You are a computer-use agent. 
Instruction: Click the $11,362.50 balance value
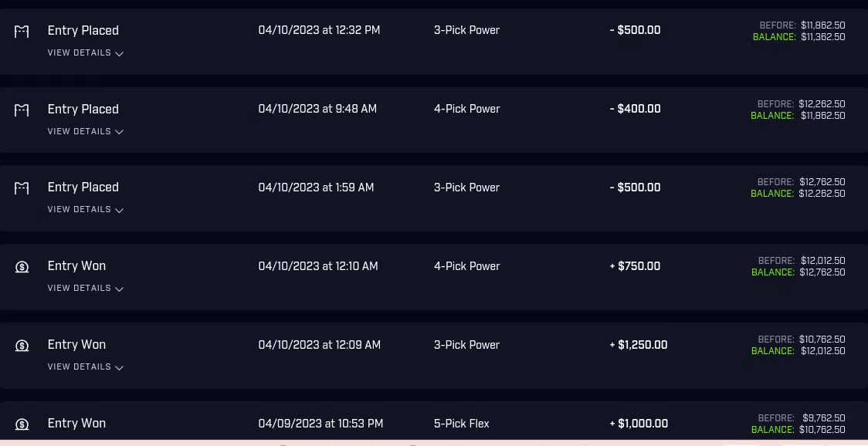[822, 37]
